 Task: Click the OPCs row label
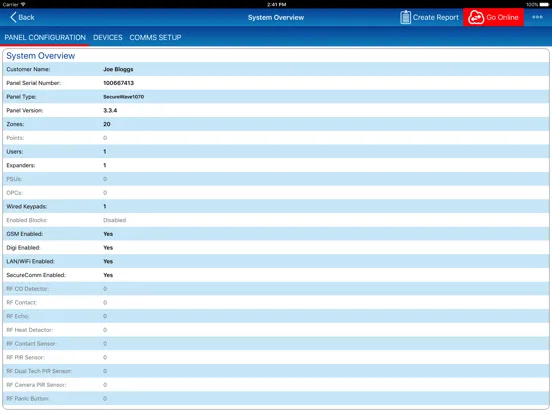tap(14, 193)
